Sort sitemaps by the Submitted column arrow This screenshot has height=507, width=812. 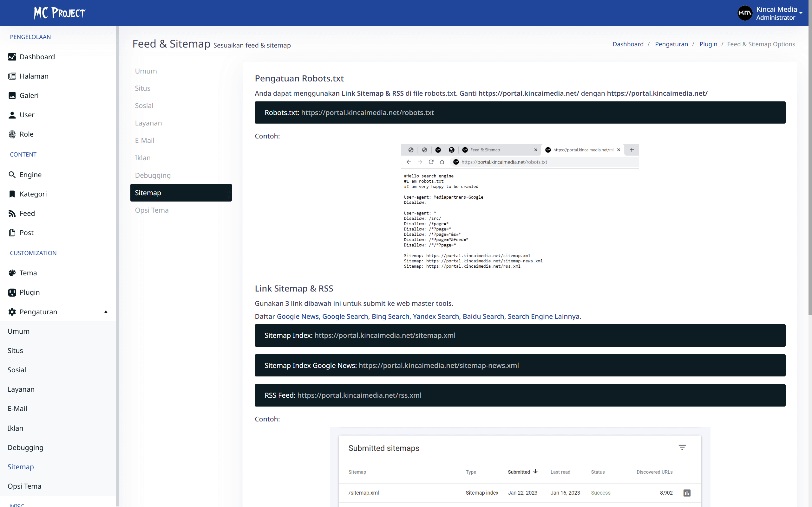coord(535,471)
